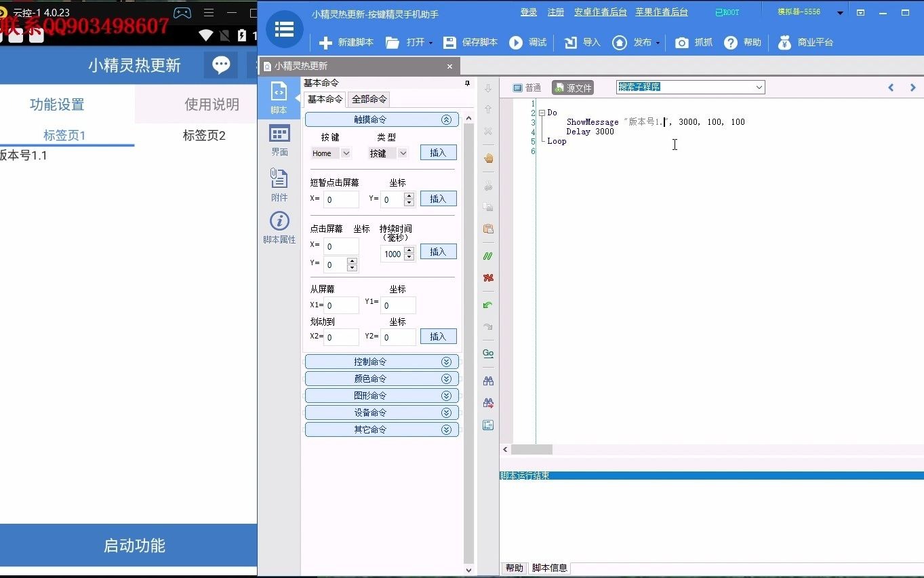Switch to the 全部命令 tab

[x=368, y=98]
